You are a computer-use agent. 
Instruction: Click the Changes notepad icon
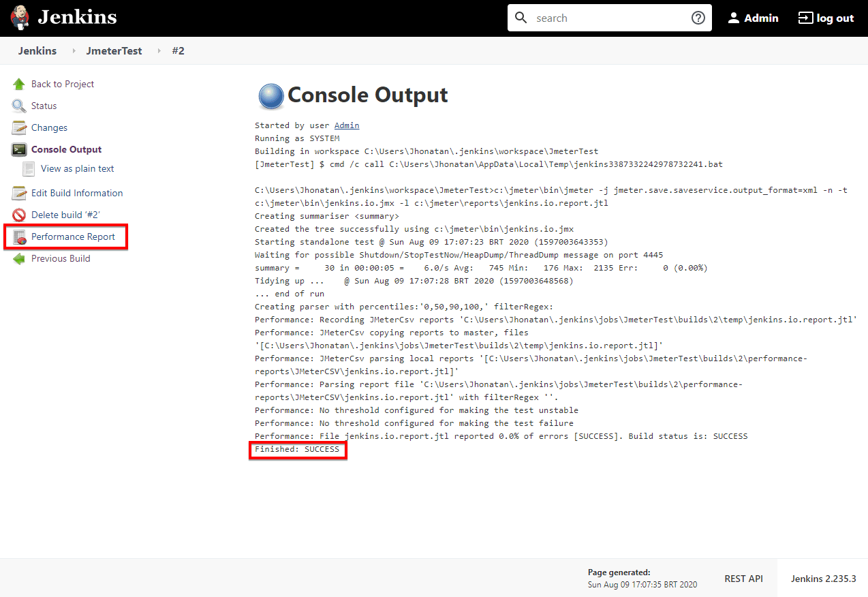click(x=19, y=127)
